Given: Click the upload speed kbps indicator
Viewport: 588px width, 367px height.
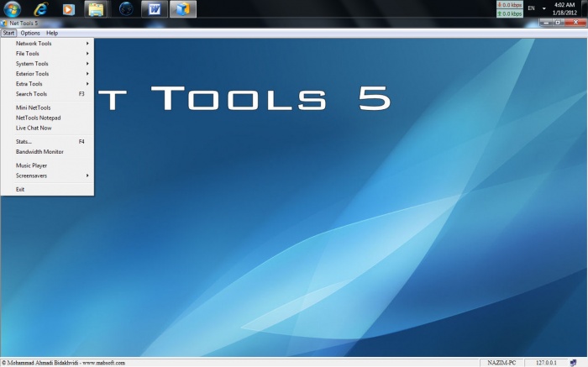Looking at the screenshot, I should click(x=510, y=13).
